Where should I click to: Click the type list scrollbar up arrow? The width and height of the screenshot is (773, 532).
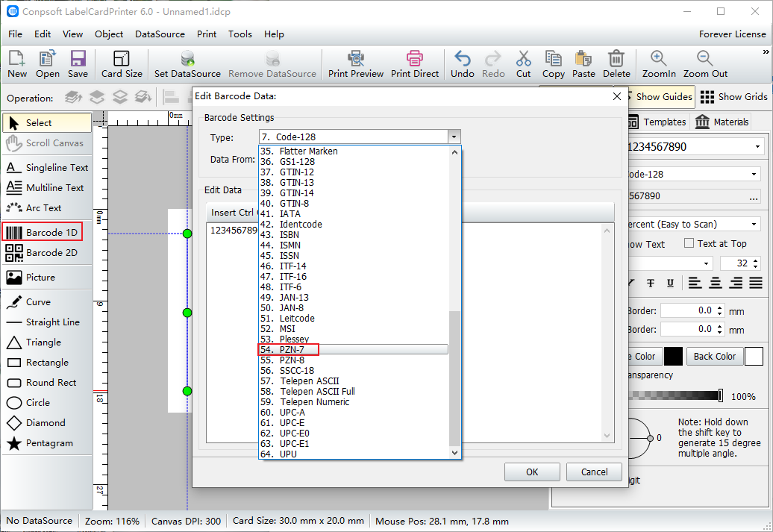tap(454, 152)
